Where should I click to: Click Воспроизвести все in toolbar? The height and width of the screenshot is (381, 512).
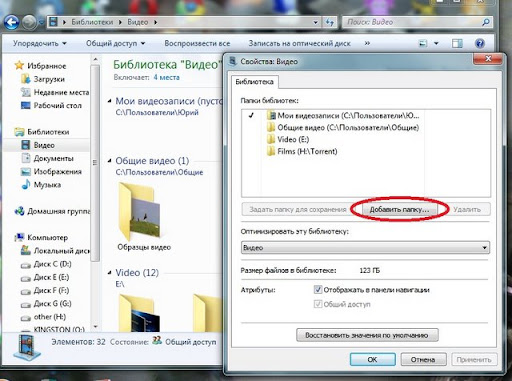tap(197, 43)
